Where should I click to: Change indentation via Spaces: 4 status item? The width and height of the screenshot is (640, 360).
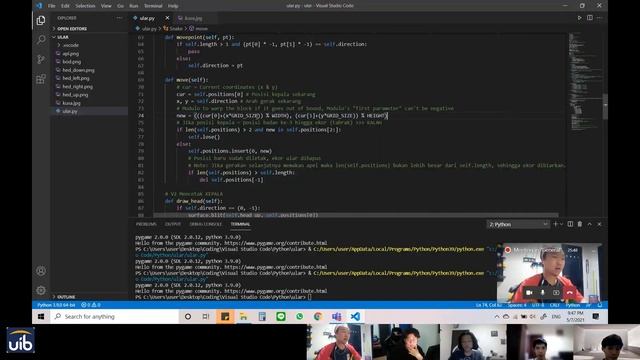click(517, 305)
